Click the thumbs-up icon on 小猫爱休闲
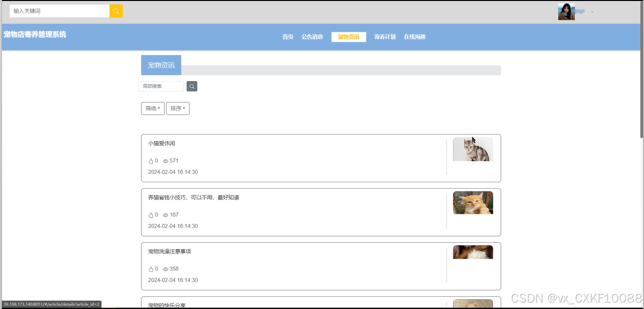The height and width of the screenshot is (309, 644). (x=151, y=161)
